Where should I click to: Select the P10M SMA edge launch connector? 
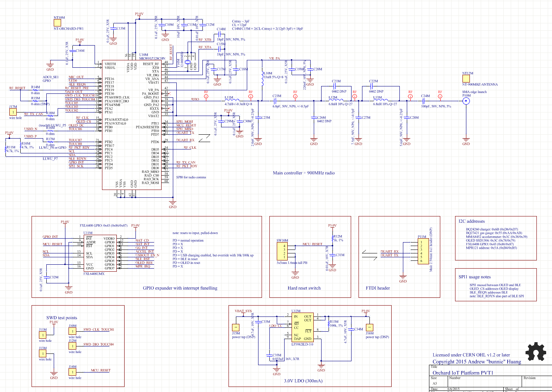[x=466, y=101]
